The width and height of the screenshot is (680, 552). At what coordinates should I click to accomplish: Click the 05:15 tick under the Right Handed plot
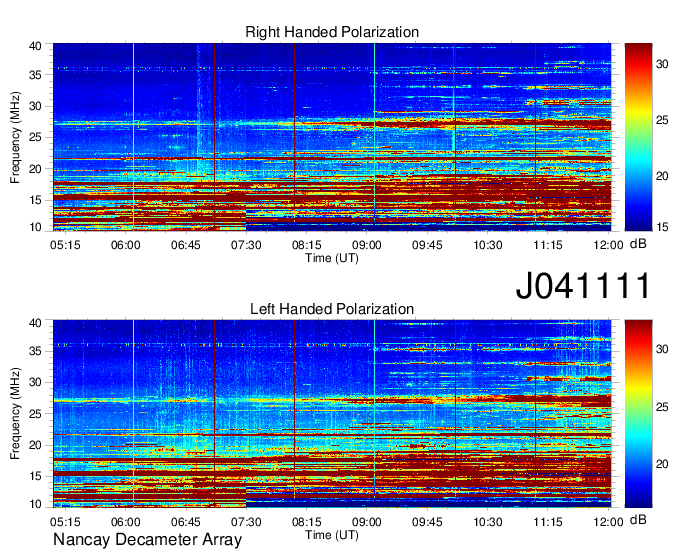pyautogui.click(x=65, y=245)
